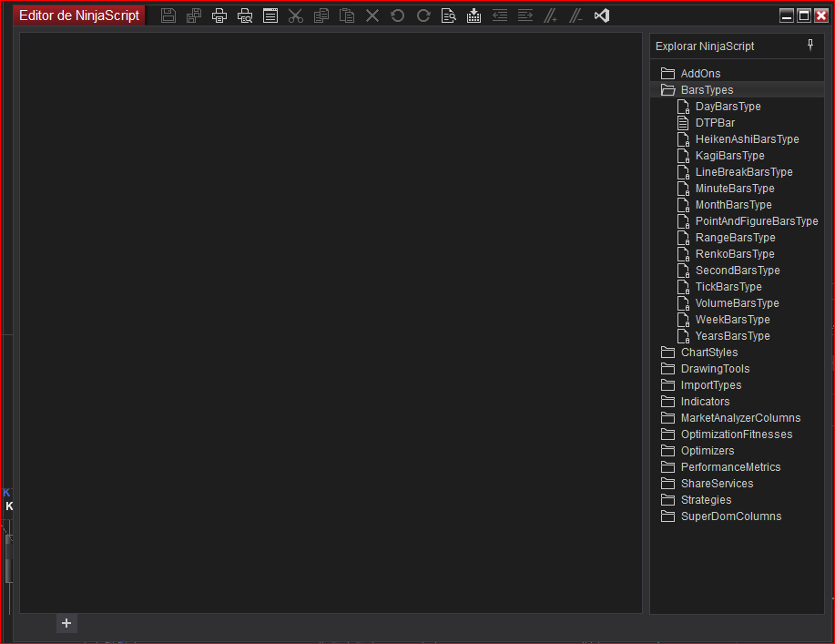Select the SecondBarsType file
The image size is (835, 644).
[x=728, y=271]
